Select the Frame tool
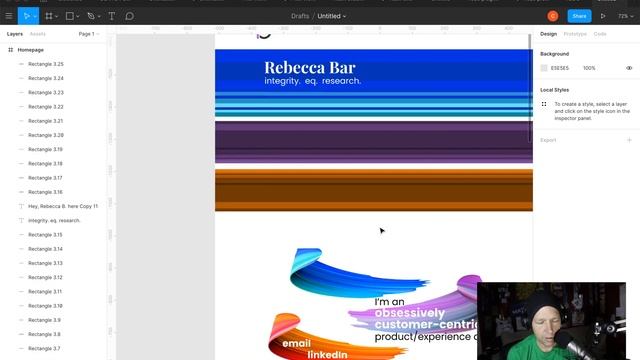This screenshot has height=360, width=640. (x=49, y=16)
